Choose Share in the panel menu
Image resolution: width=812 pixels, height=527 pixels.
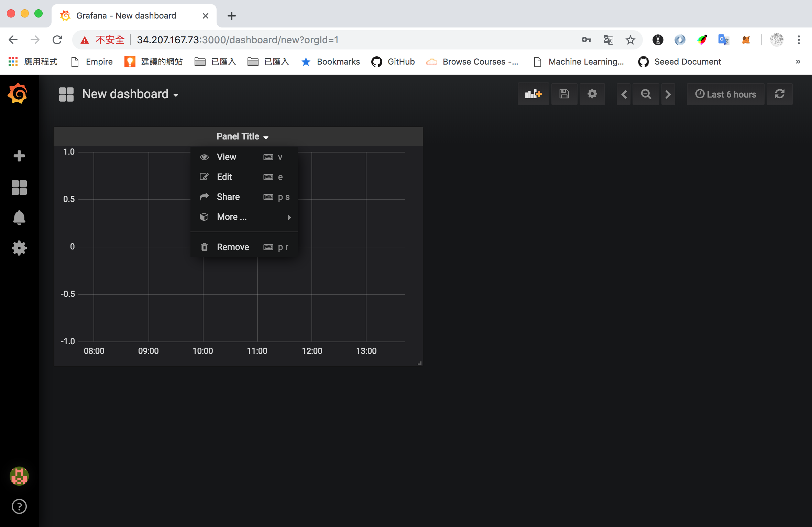pos(244,197)
